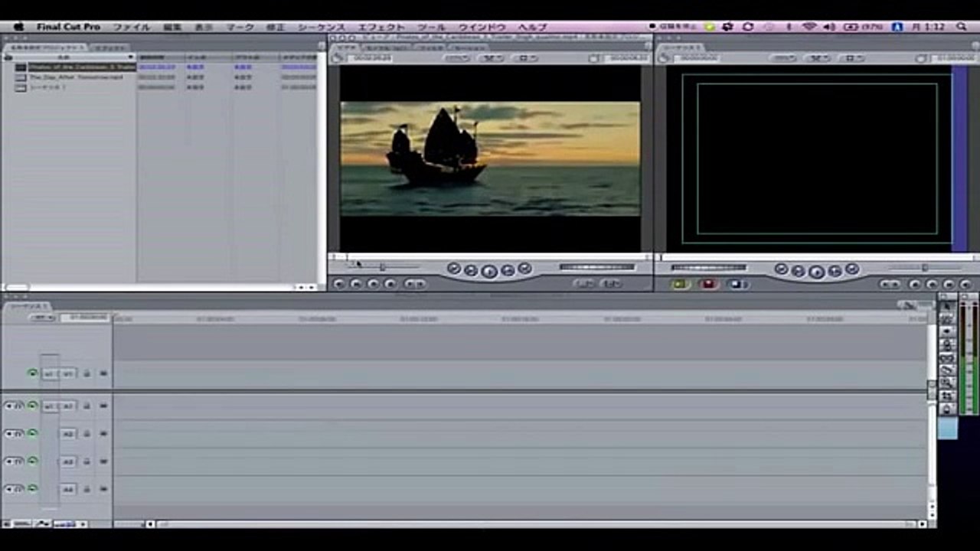
Task: Click Play In to Out in Viewer
Action: [x=472, y=270]
